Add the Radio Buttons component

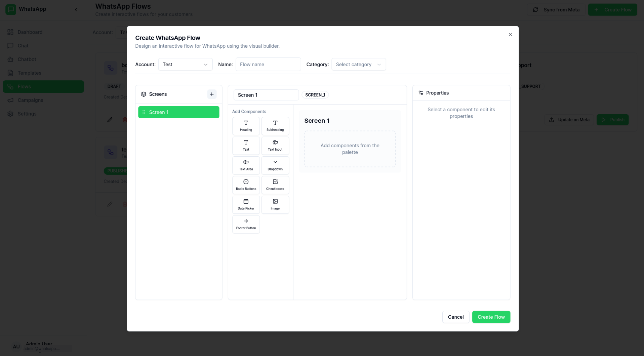(x=246, y=185)
